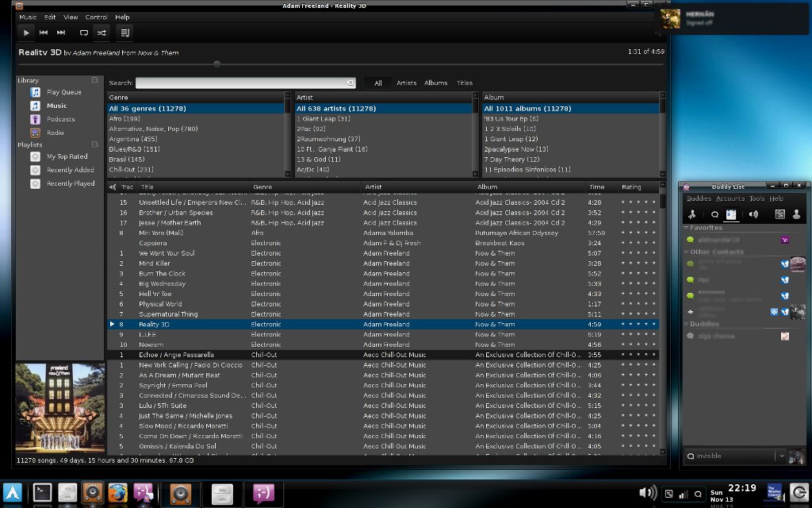812x508 pixels.
Task: Click person silhouette icon in Buddy List toolbar
Action: pos(796,214)
